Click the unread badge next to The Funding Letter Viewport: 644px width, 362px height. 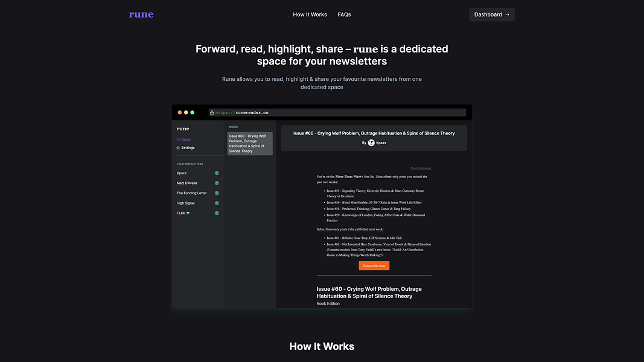coord(217,193)
